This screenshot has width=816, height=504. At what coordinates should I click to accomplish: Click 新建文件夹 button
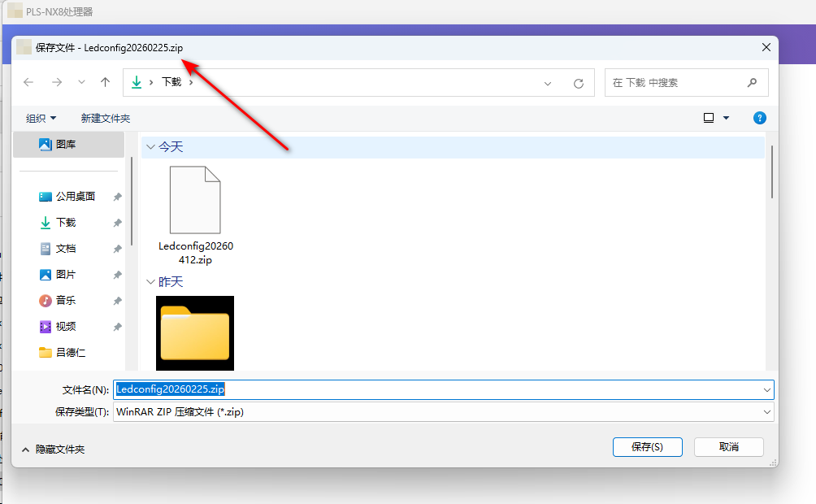coord(105,118)
